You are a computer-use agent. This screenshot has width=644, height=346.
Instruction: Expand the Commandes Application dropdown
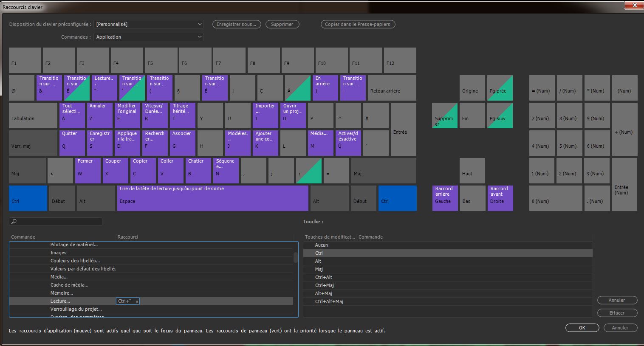point(149,37)
